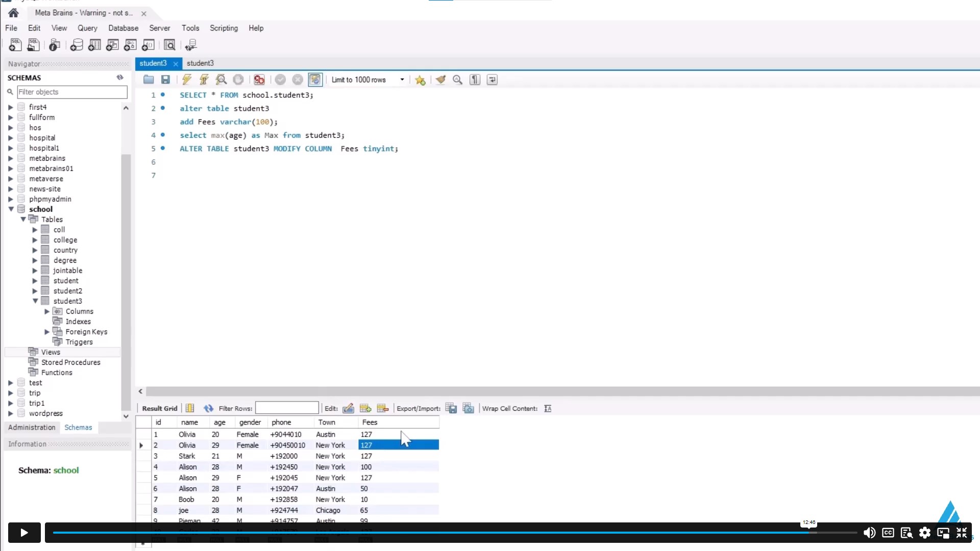Reconnect to DBMS icon

pyautogui.click(x=191, y=45)
